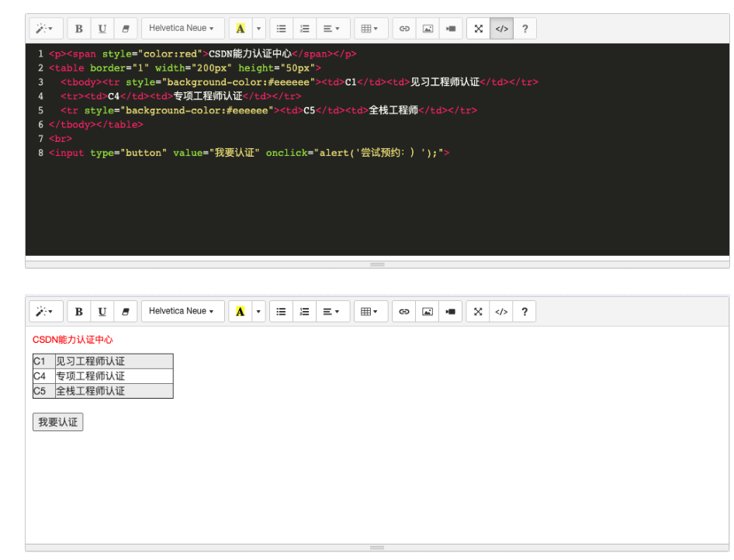Toggle underline in the bottom editor toolbar

[x=102, y=312]
